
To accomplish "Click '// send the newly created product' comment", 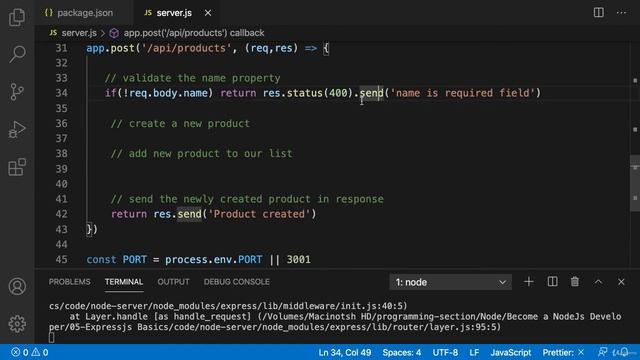I will click(247, 199).
